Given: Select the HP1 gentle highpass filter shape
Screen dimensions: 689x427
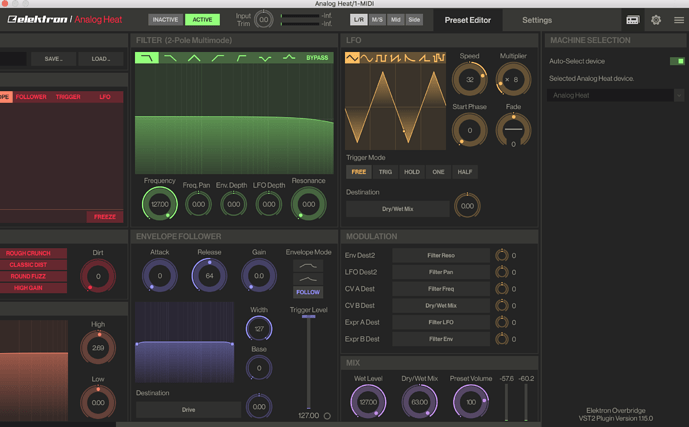Looking at the screenshot, I should [x=218, y=58].
